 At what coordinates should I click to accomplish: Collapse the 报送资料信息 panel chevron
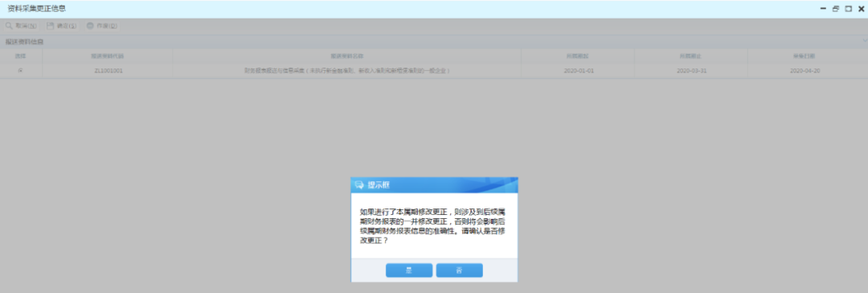pos(864,41)
